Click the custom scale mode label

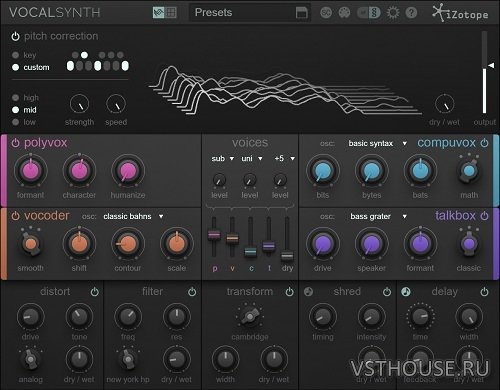(x=36, y=67)
